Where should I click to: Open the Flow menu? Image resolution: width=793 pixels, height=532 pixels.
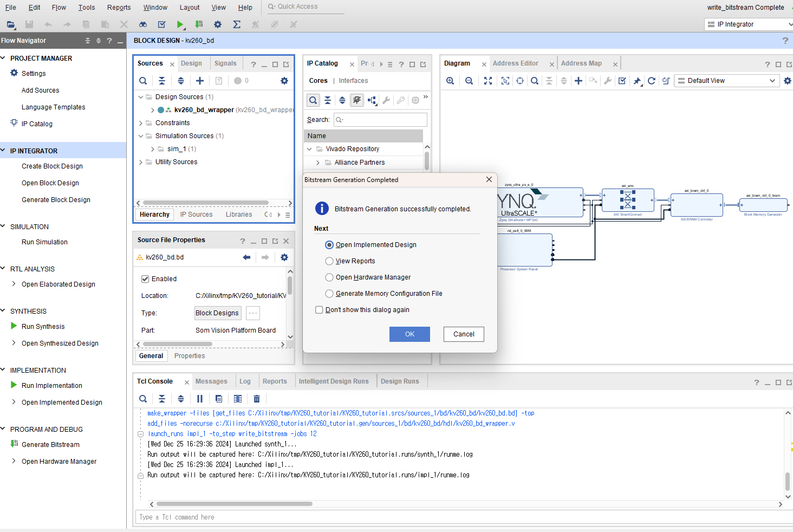(59, 8)
